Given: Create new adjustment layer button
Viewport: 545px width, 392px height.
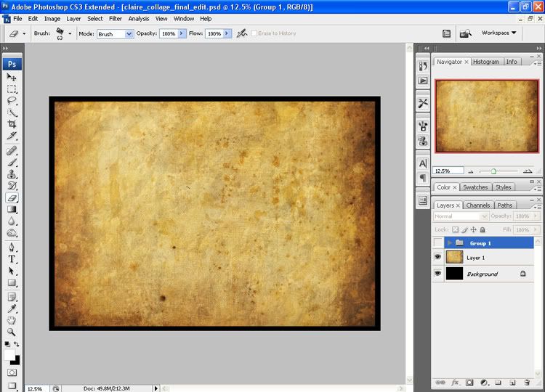Looking at the screenshot, I should point(484,383).
